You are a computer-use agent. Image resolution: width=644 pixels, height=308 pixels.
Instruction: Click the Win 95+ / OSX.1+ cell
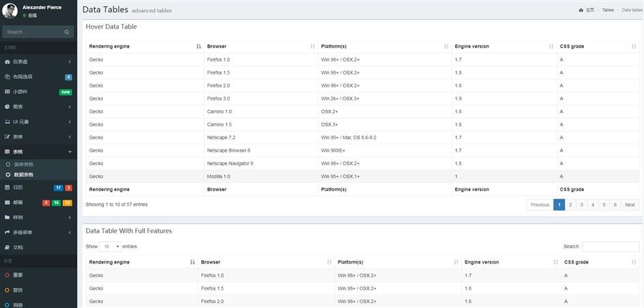click(385, 176)
